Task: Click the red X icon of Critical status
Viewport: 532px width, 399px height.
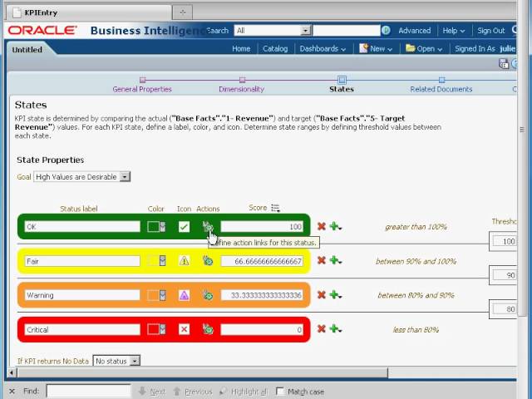Action: 184,329
